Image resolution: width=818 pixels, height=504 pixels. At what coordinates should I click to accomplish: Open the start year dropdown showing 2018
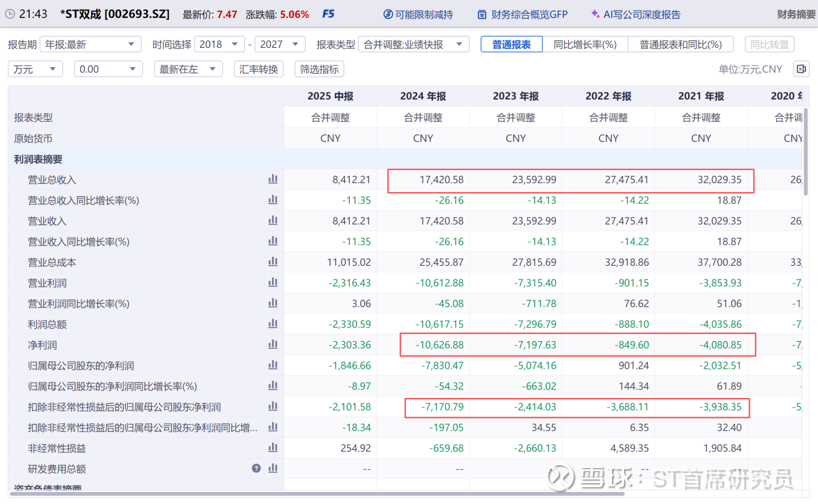[219, 44]
